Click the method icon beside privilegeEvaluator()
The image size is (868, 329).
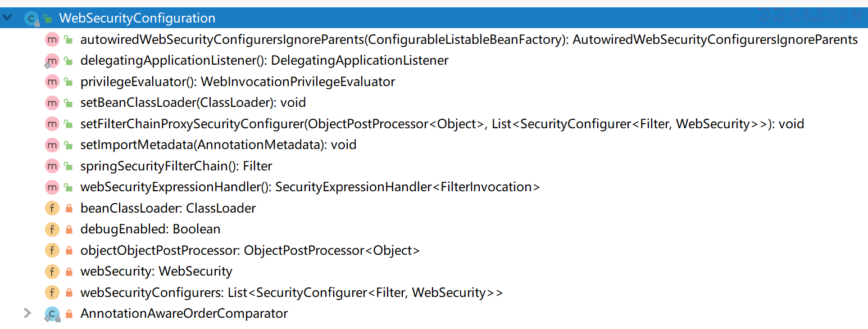[x=52, y=82]
